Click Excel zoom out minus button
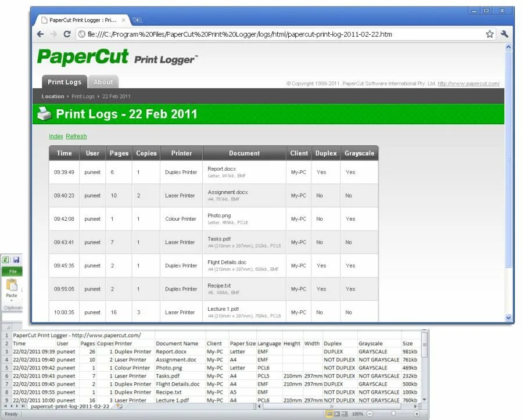This screenshot has height=420, width=523. (370, 414)
